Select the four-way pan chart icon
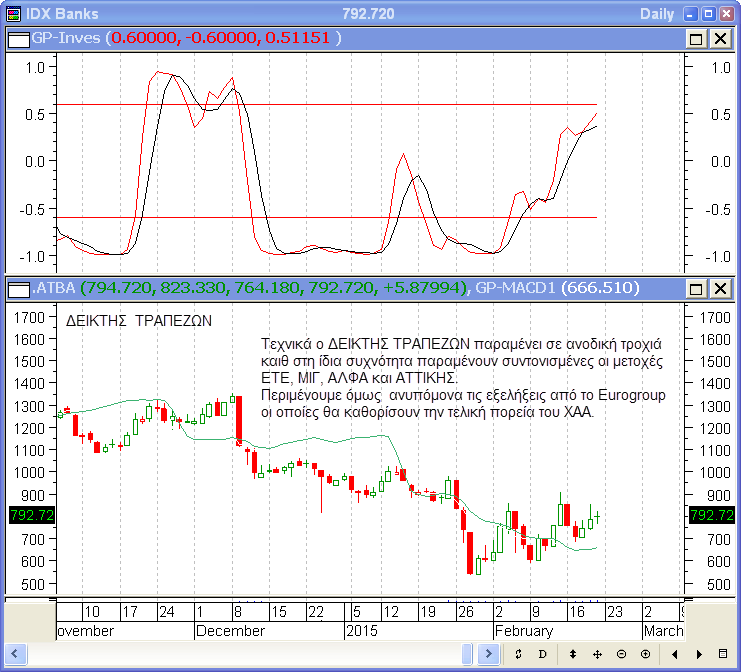The image size is (741, 672). click(597, 654)
